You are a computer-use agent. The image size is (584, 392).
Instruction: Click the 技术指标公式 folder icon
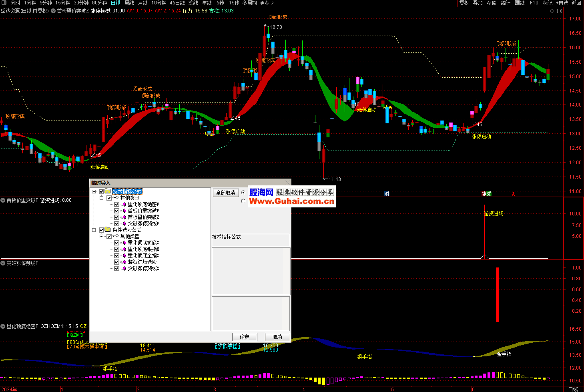pyautogui.click(x=108, y=191)
